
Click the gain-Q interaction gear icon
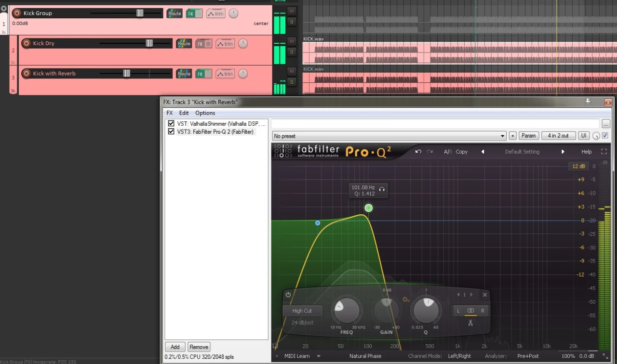406,299
